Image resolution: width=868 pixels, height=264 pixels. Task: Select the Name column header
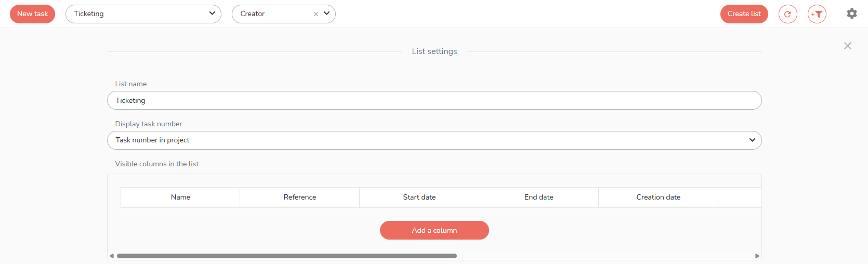(x=180, y=197)
